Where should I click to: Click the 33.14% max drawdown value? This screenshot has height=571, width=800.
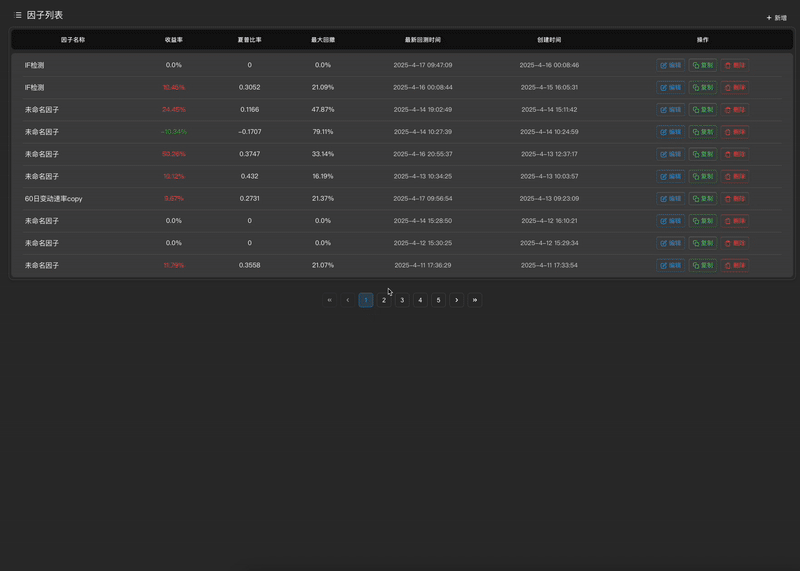(323, 154)
